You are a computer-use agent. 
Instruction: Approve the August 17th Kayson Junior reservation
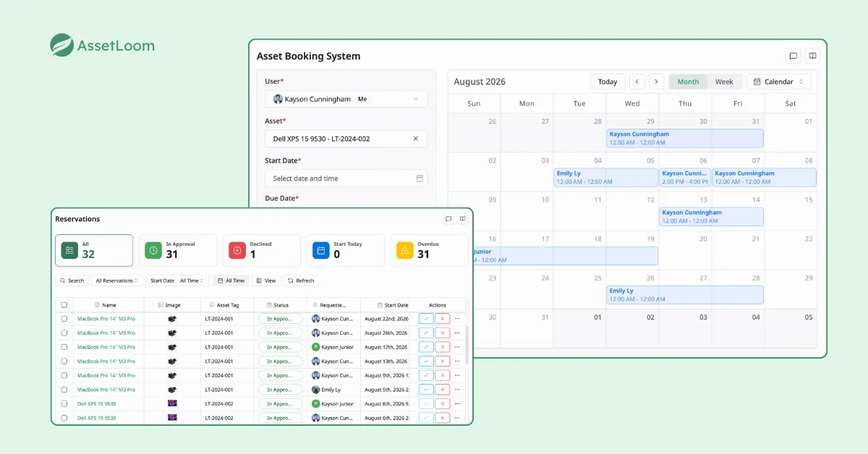[x=426, y=347]
